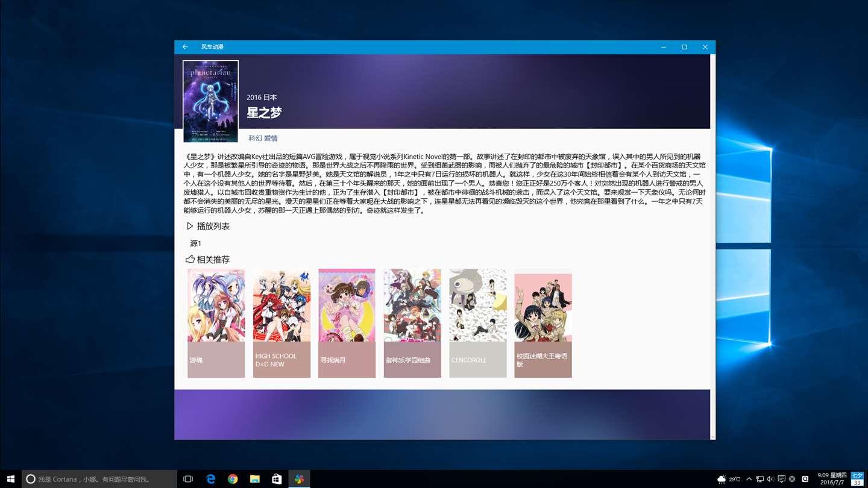
Task: Click the round X tray icon
Action: click(x=792, y=479)
